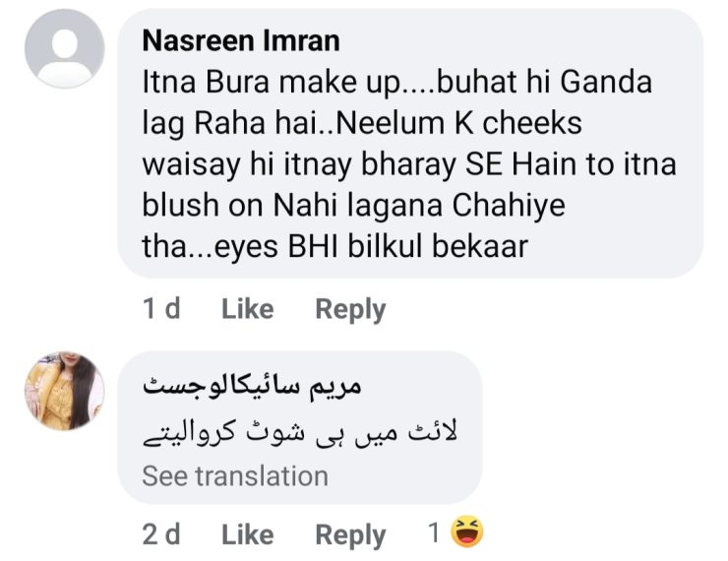Click See translation under the Urdu comment

coord(235,476)
